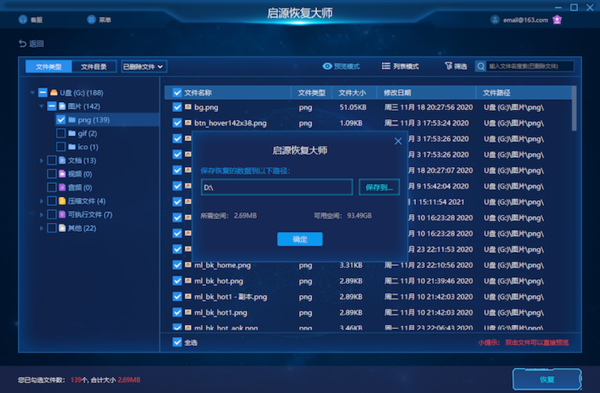Uncheck the bg.png file checkbox
Screen dimensions: 600x393
click(177, 107)
